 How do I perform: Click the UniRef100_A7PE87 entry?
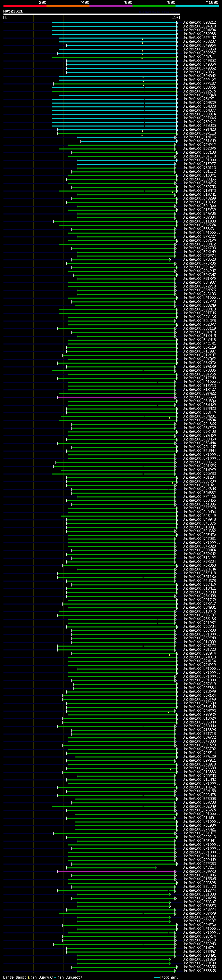[x=199, y=84]
